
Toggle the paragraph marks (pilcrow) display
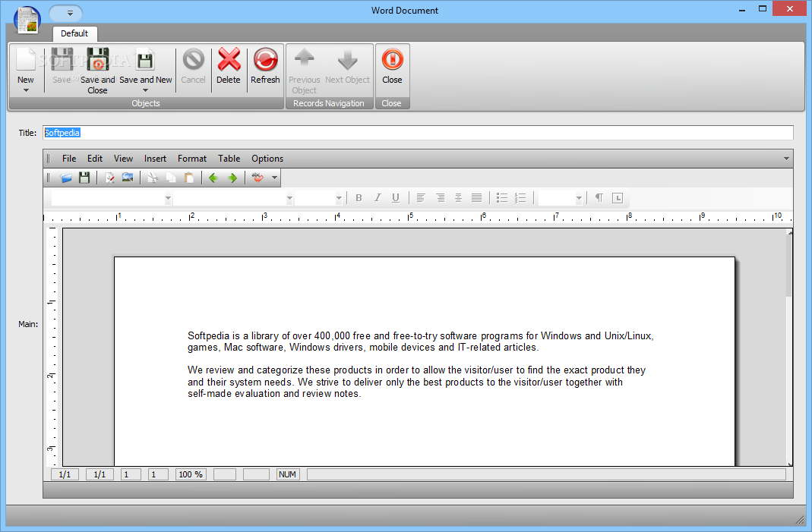[x=599, y=197]
